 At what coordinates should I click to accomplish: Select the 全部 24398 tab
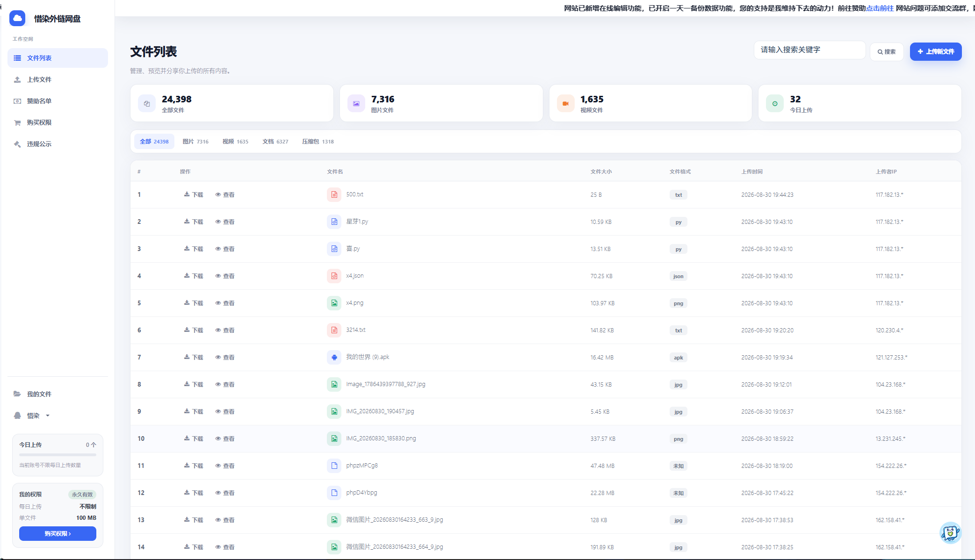(154, 142)
